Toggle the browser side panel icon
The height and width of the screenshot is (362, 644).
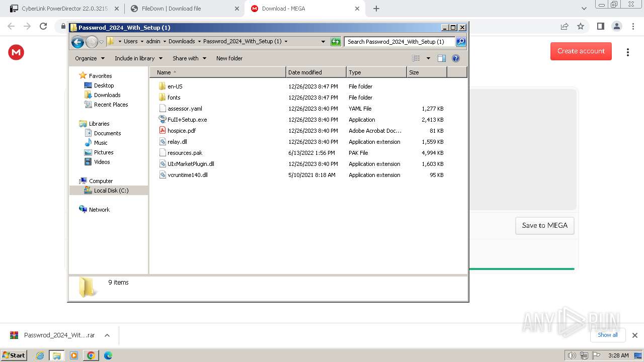[x=600, y=26]
